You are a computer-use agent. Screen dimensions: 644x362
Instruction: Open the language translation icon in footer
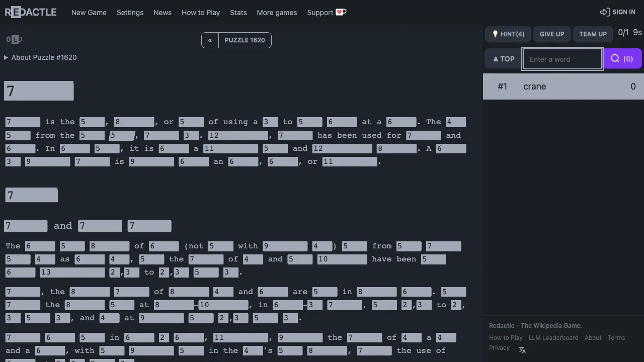(x=522, y=350)
